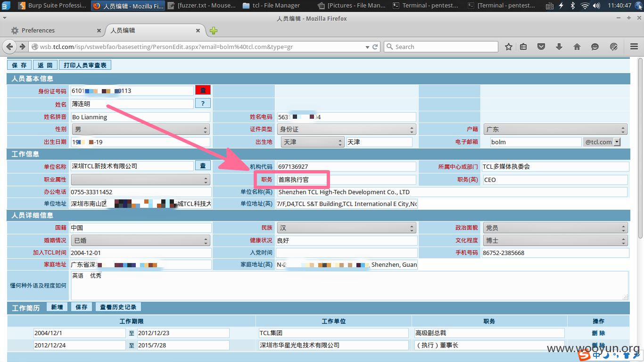Click the 职务(英) field containing CEO

(555, 180)
